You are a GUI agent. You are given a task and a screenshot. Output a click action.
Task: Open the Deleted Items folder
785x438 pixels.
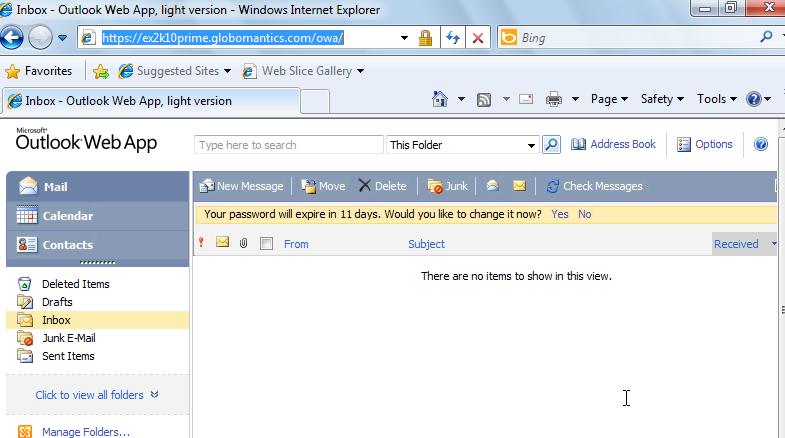pyautogui.click(x=75, y=284)
